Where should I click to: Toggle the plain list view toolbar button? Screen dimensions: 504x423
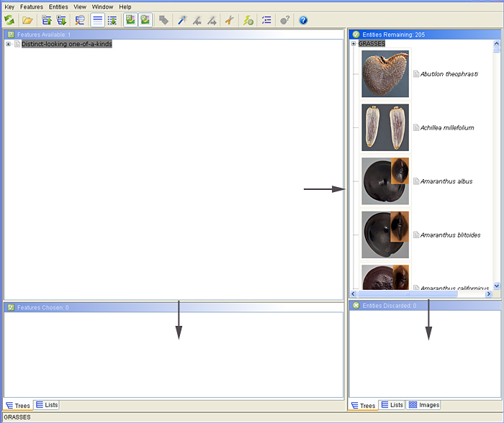click(x=98, y=20)
